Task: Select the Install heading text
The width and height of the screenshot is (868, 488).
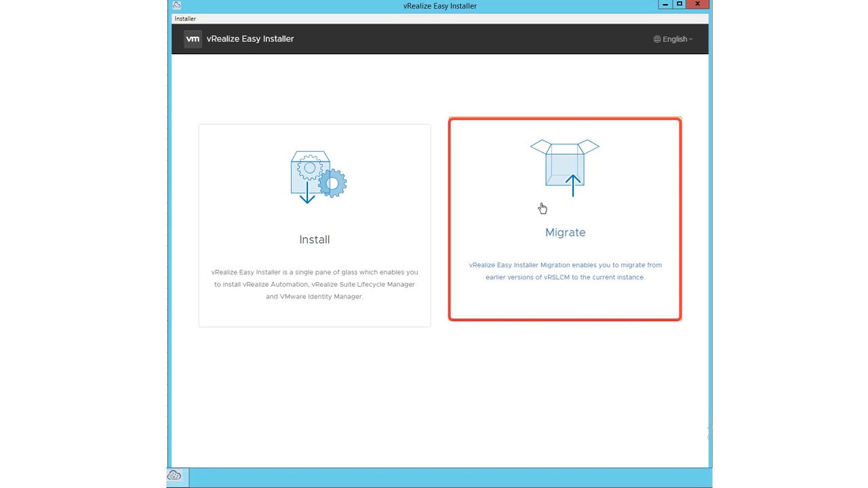Action: [314, 239]
